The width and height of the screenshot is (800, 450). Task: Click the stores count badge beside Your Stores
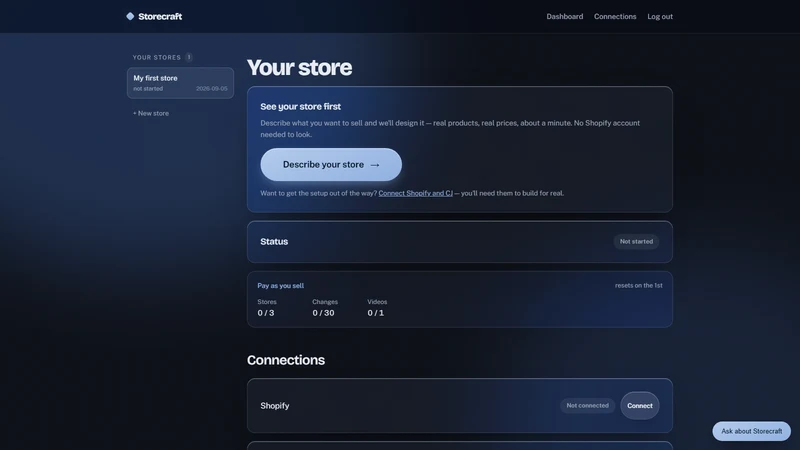click(x=189, y=57)
